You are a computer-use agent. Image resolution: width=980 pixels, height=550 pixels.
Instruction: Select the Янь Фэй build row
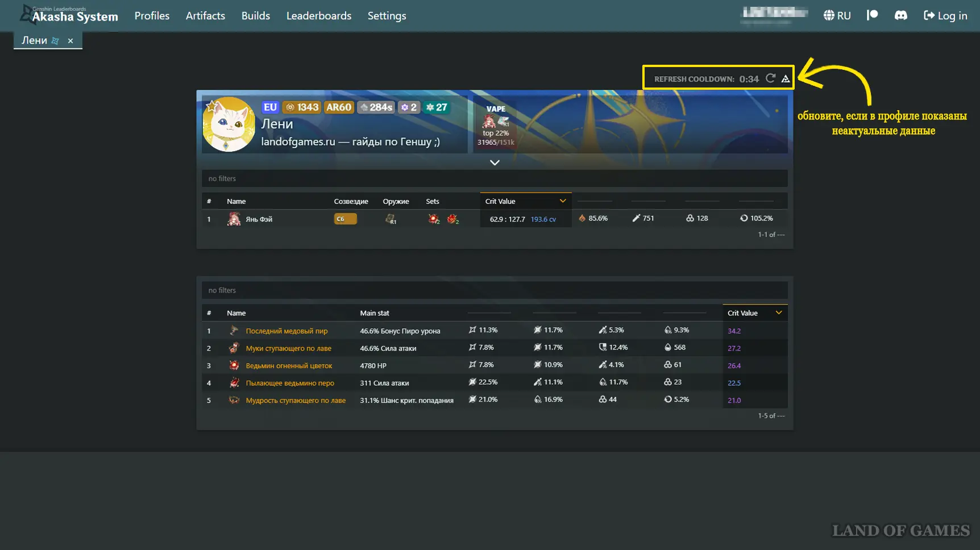(259, 219)
